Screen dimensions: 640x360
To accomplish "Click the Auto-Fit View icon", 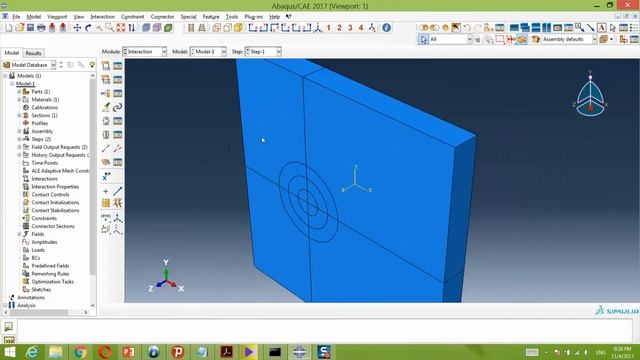I will (121, 28).
